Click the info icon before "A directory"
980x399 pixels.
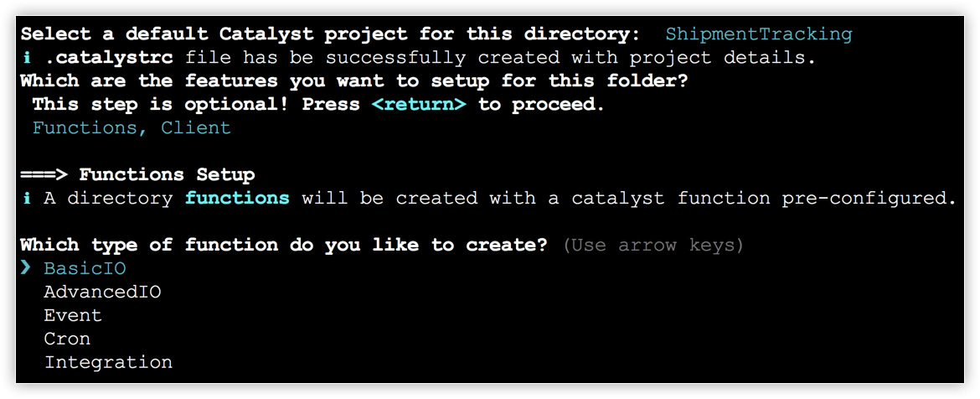click(25, 199)
